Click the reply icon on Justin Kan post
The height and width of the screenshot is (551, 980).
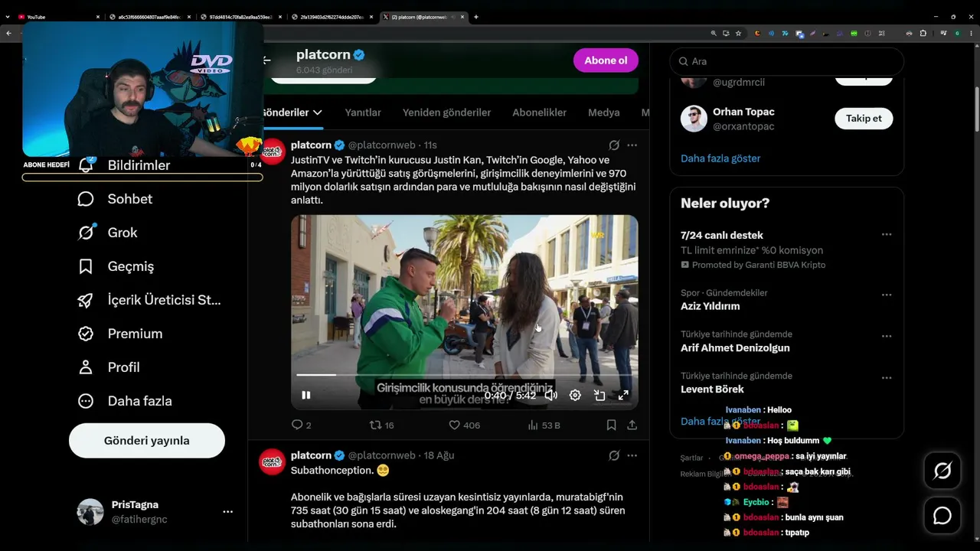pos(298,425)
